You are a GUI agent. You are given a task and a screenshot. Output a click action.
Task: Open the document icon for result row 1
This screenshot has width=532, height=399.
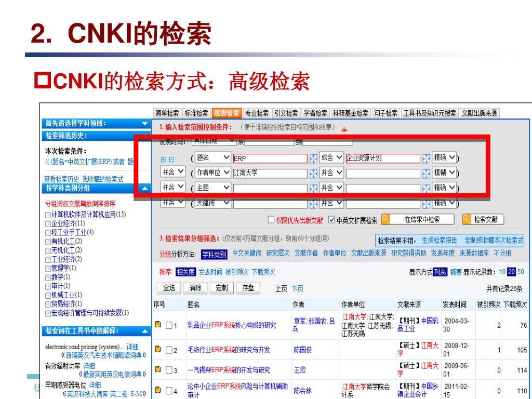[x=158, y=324]
